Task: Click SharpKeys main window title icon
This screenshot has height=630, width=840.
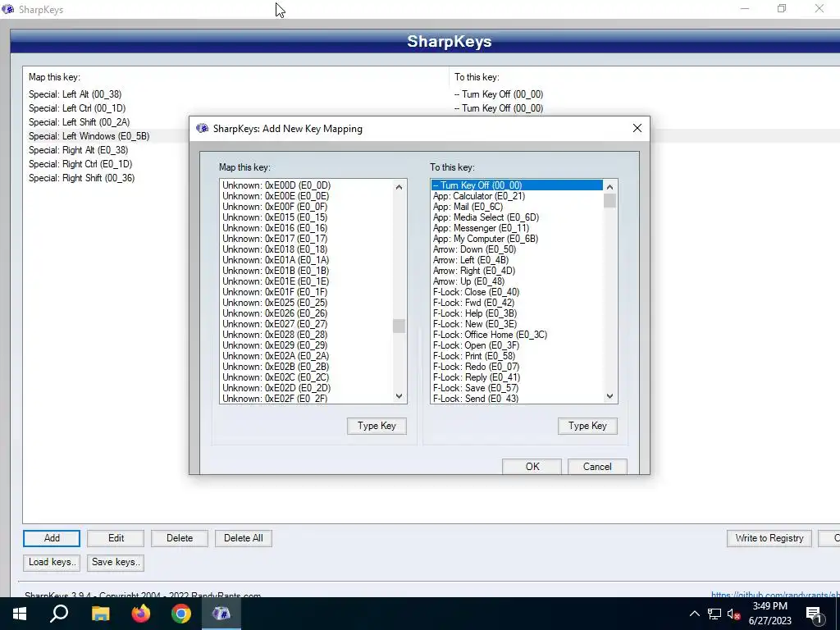Action: [7, 9]
